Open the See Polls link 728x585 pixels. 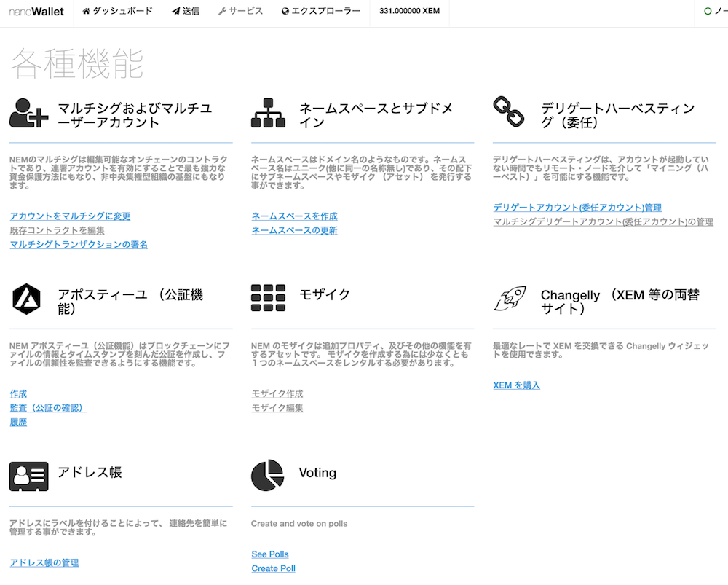pyautogui.click(x=270, y=554)
